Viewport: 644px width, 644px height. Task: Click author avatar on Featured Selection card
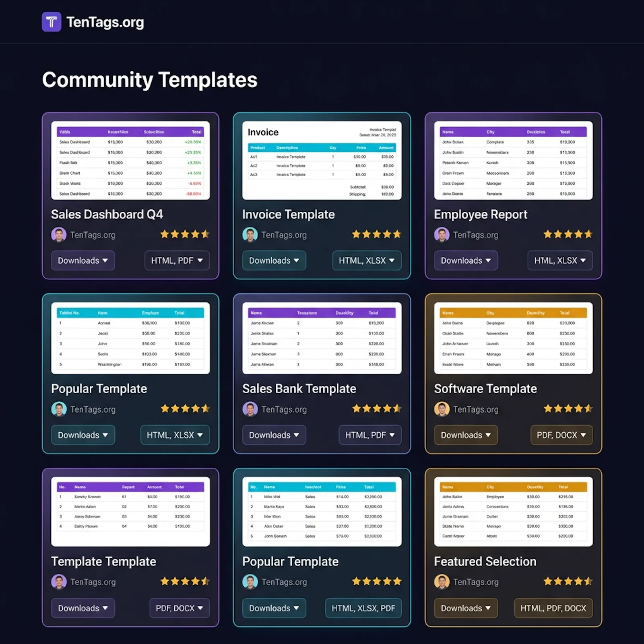(442, 582)
